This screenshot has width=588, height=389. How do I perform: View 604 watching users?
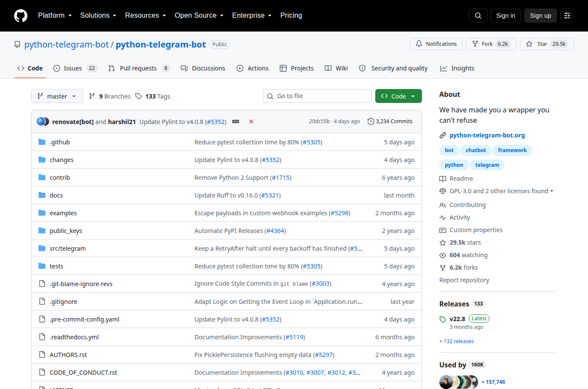pyautogui.click(x=463, y=255)
